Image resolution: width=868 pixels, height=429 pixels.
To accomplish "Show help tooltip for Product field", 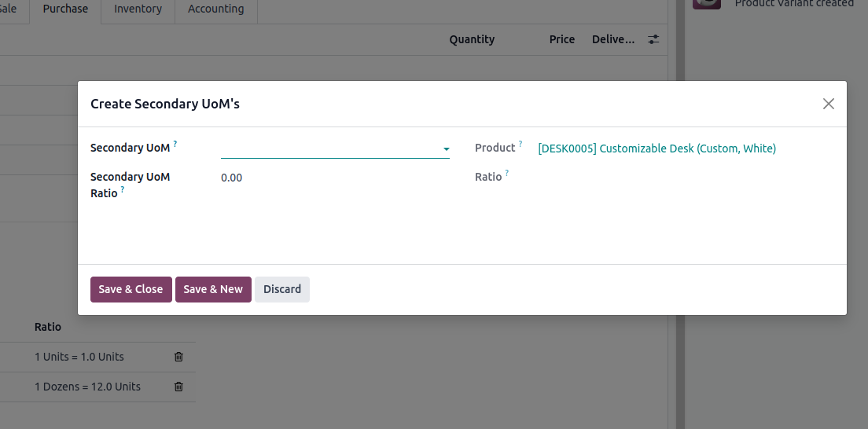I will pos(520,145).
